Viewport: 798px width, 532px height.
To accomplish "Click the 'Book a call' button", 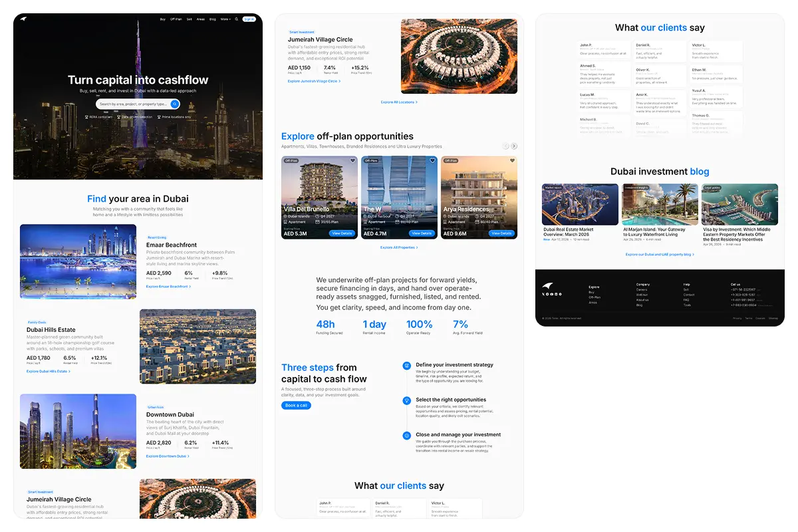I will (296, 406).
